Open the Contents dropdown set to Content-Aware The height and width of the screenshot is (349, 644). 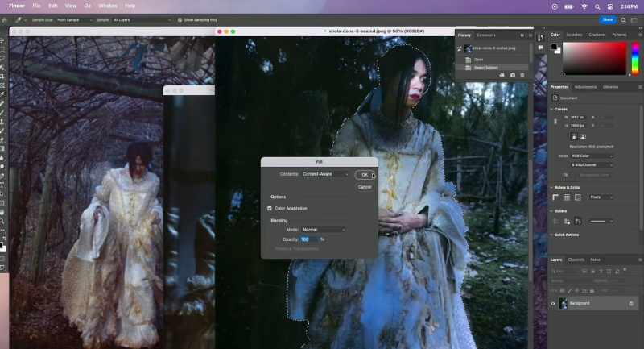pos(325,174)
